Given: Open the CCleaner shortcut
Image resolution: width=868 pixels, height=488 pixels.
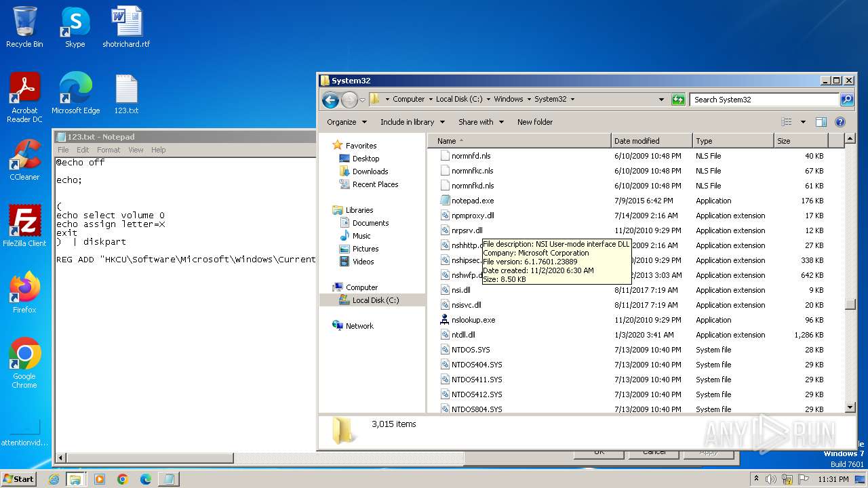Looking at the screenshot, I should [x=24, y=160].
